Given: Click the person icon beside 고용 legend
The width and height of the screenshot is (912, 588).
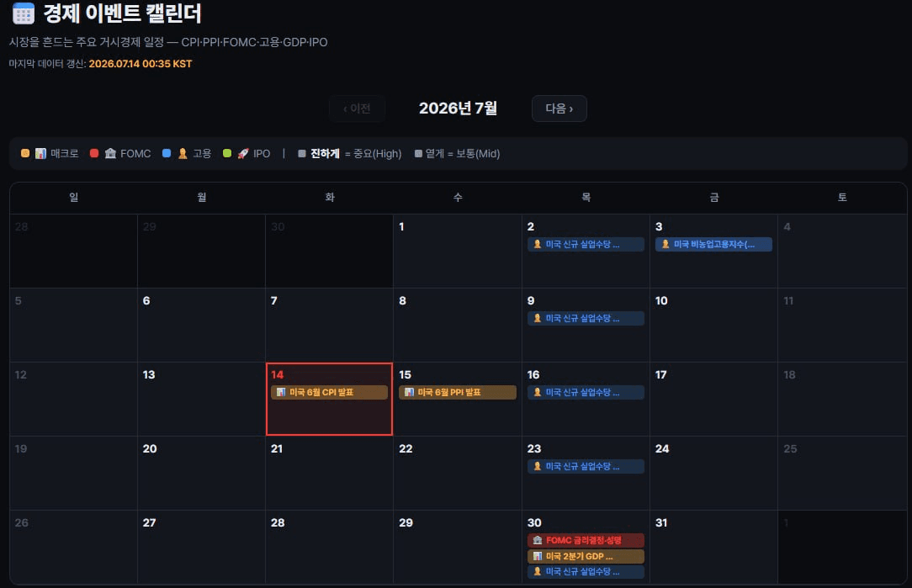Looking at the screenshot, I should click(183, 154).
